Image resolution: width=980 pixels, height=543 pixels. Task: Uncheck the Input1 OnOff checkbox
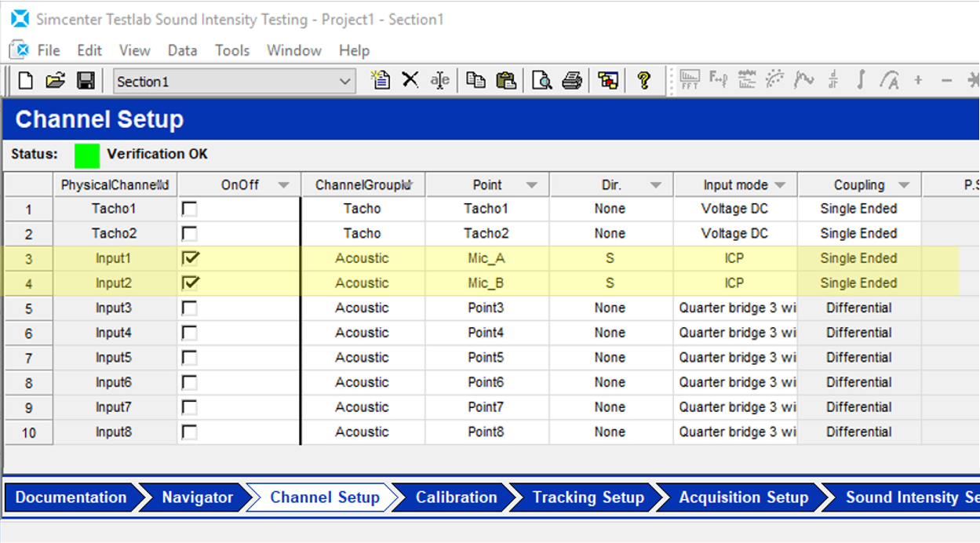point(190,258)
